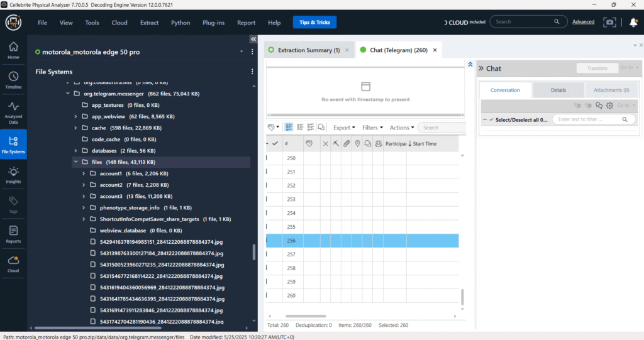Click the table Search field

coord(442,128)
